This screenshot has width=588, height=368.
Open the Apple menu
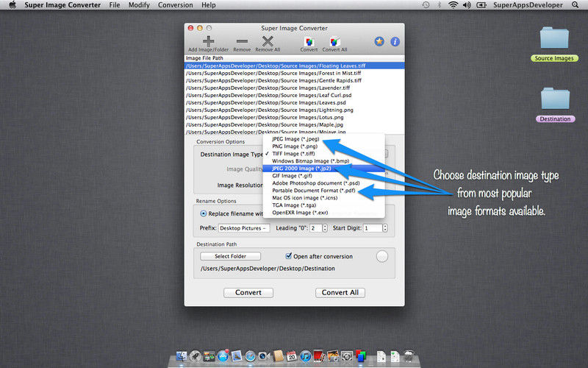tap(12, 5)
